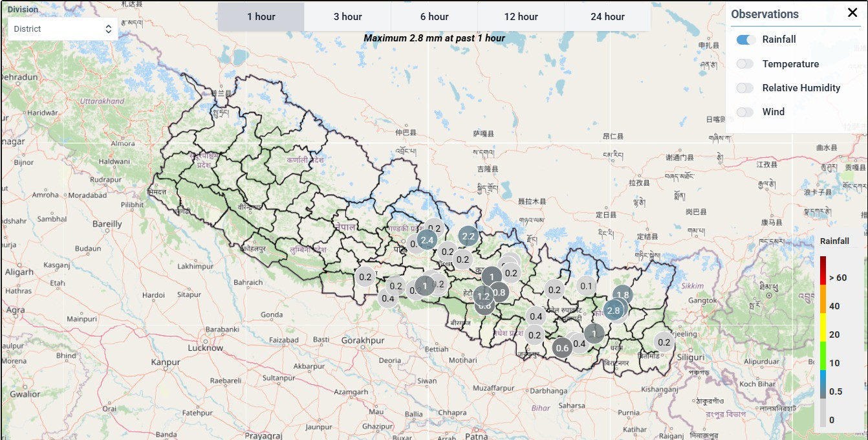
Task: Click the 0.6 mm rainfall station marker
Action: click(562, 348)
